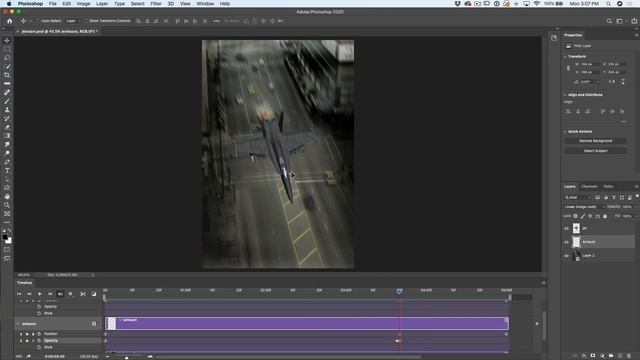Screen dimensions: 640x360
Task: Click the Select Subject button
Action: tap(596, 151)
